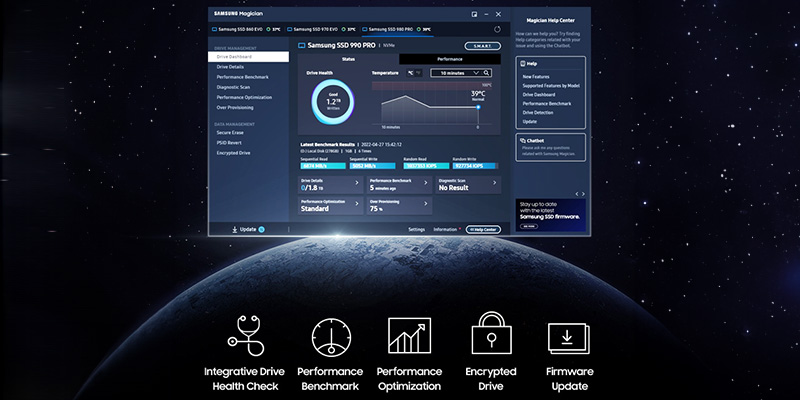Expand the Performance Benchmark card arrow
This screenshot has height=400, width=800.
click(426, 182)
